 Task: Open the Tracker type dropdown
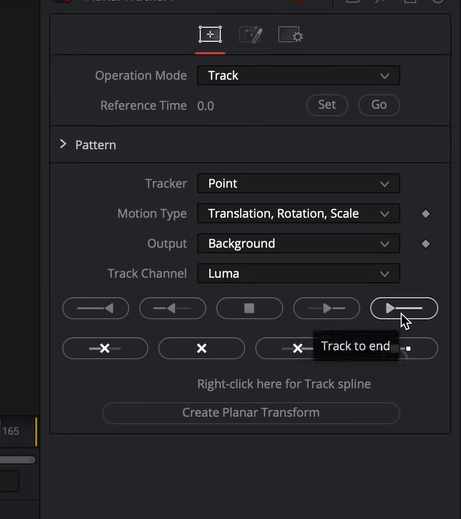(x=298, y=183)
